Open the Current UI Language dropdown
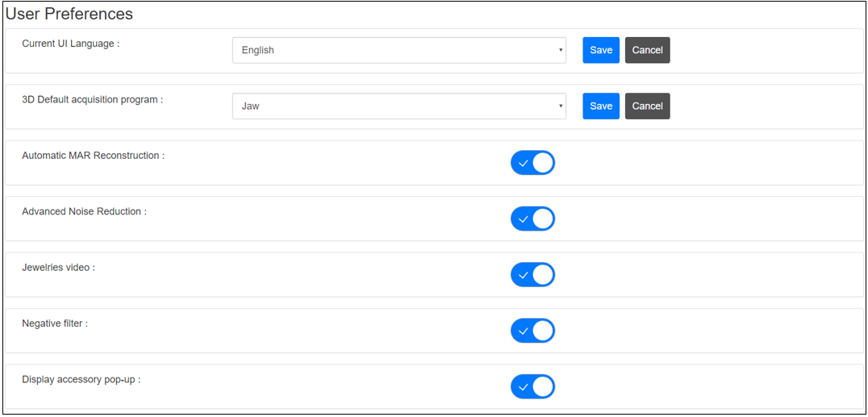This screenshot has width=868, height=417. (399, 50)
